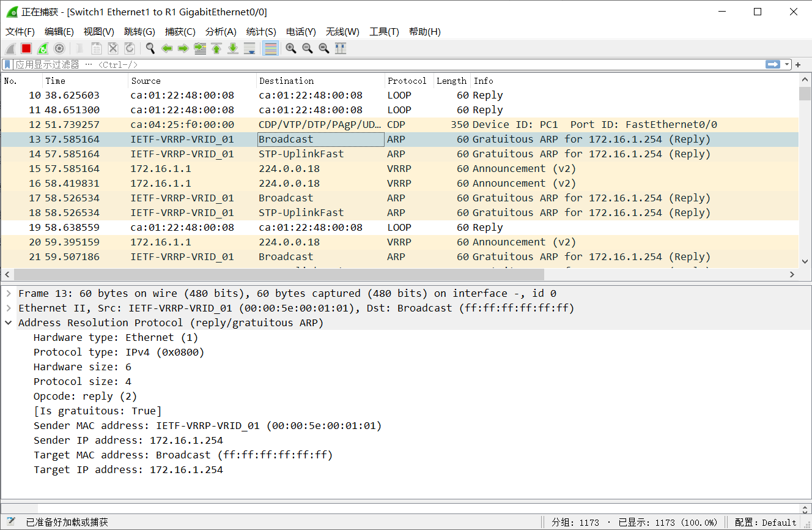
Task: Expand the Ethernet II section
Action: pos(9,308)
